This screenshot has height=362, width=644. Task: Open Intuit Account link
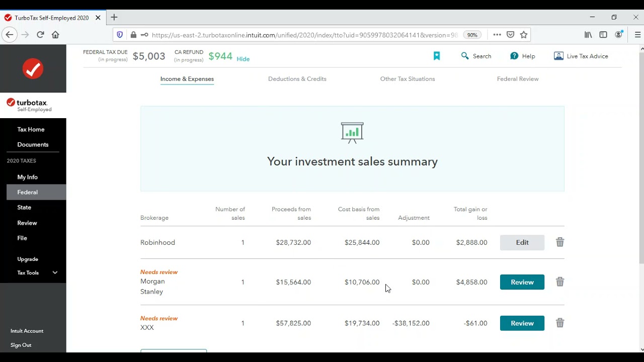(x=27, y=331)
